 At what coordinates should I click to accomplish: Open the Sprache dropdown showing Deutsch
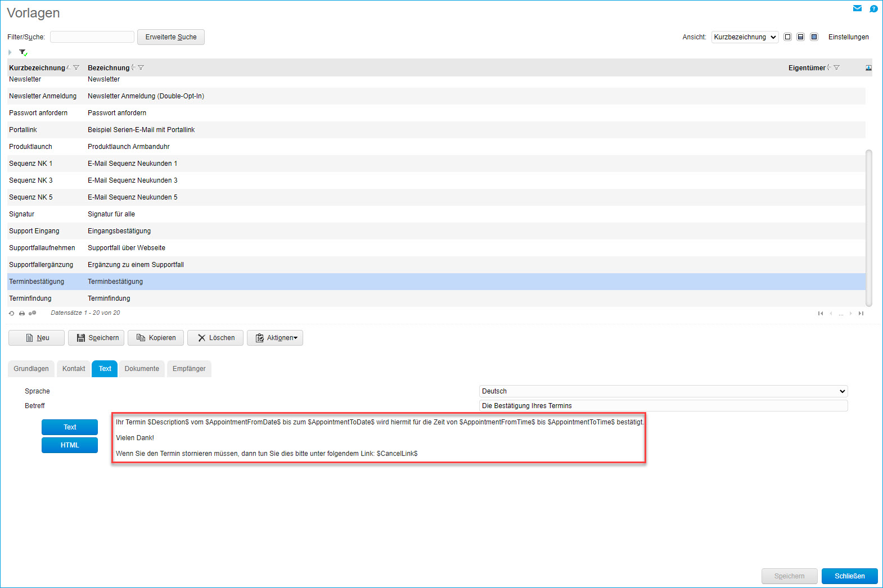pos(663,391)
